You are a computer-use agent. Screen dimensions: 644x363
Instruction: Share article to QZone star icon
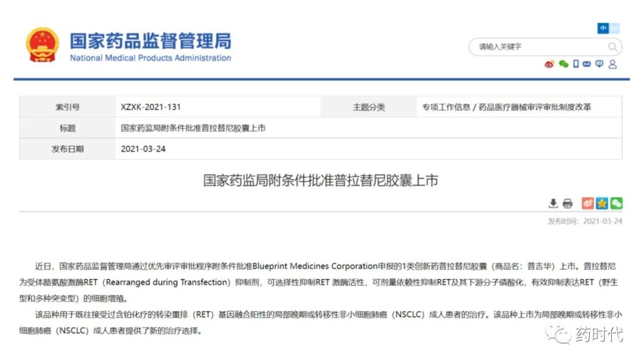pyautogui.click(x=602, y=204)
